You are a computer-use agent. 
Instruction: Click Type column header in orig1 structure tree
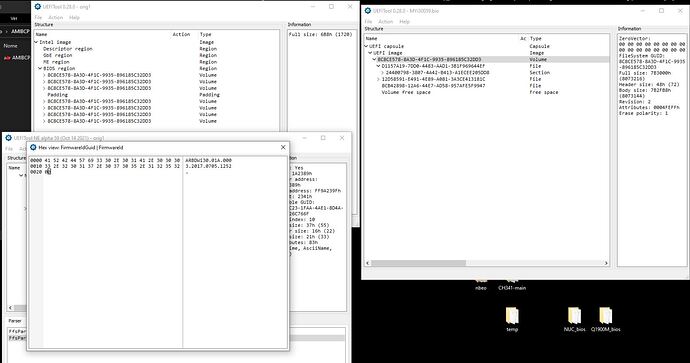[206, 34]
